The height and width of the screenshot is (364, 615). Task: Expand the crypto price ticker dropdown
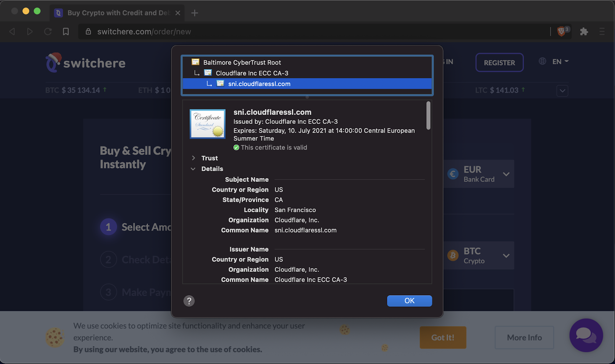point(562,91)
